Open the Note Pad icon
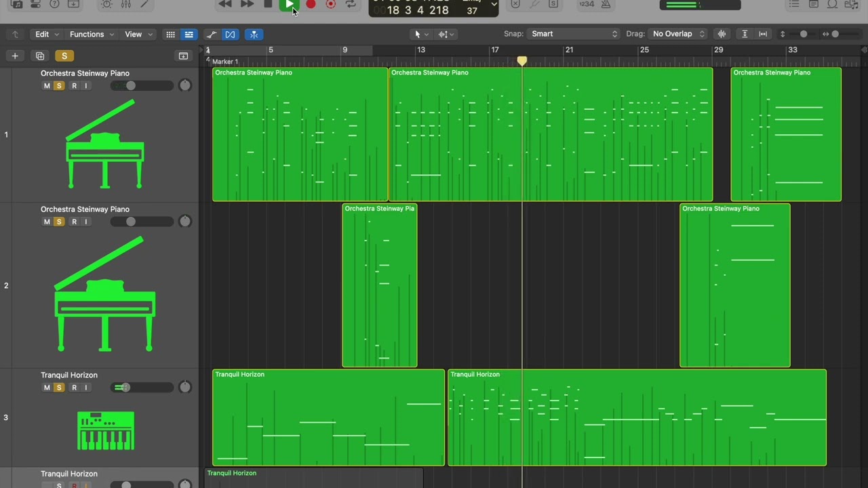 pyautogui.click(x=813, y=4)
